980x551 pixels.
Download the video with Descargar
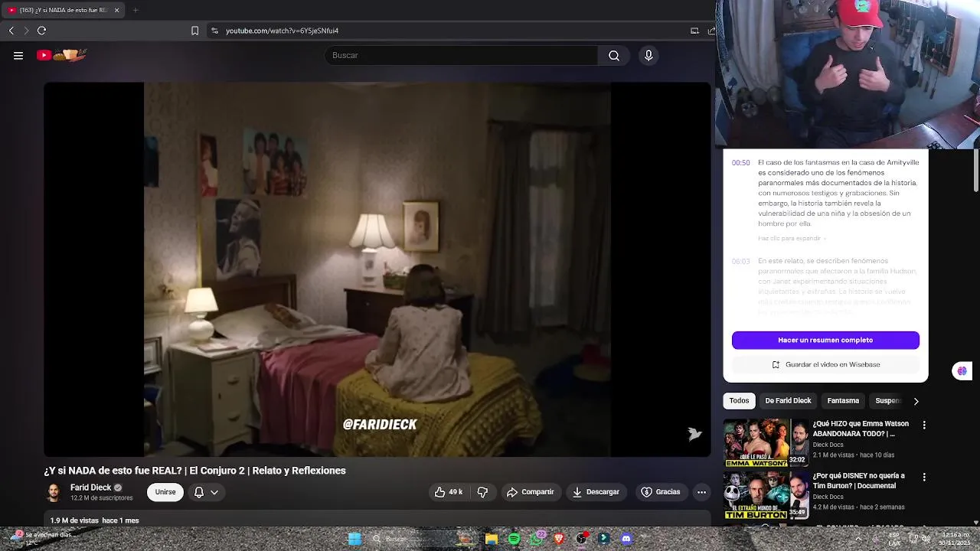[x=596, y=492]
